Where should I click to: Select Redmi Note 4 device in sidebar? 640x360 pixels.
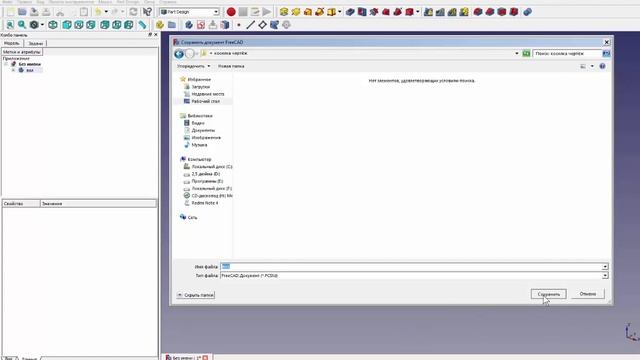[x=204, y=203]
